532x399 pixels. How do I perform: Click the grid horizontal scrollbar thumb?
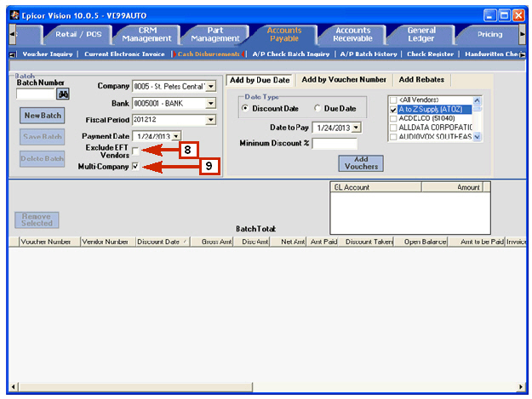pos(135,386)
